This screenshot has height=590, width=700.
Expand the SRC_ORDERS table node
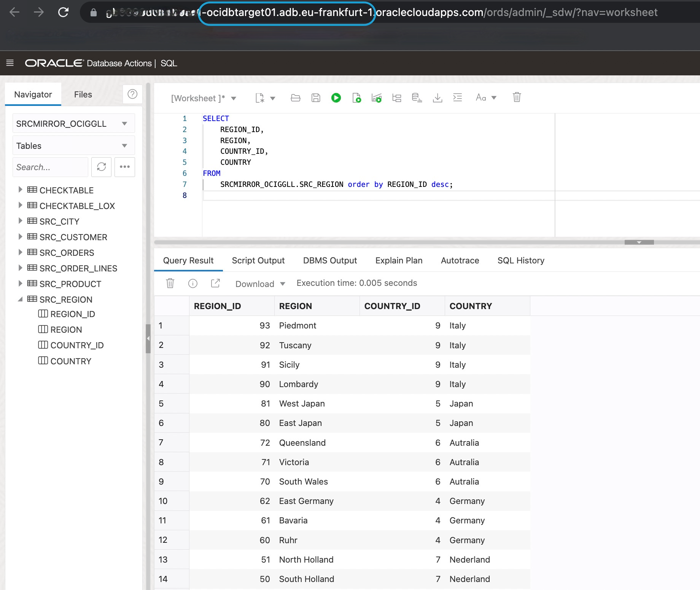pos(20,252)
